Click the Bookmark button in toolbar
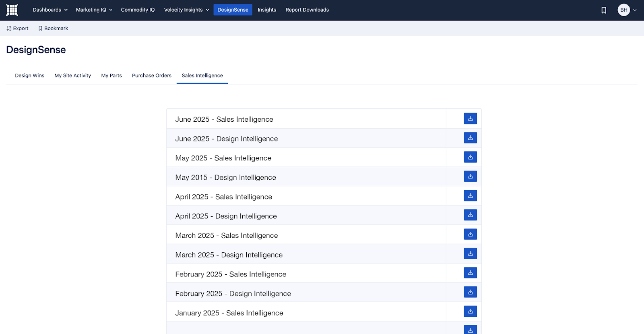This screenshot has width=644, height=334. click(x=53, y=28)
